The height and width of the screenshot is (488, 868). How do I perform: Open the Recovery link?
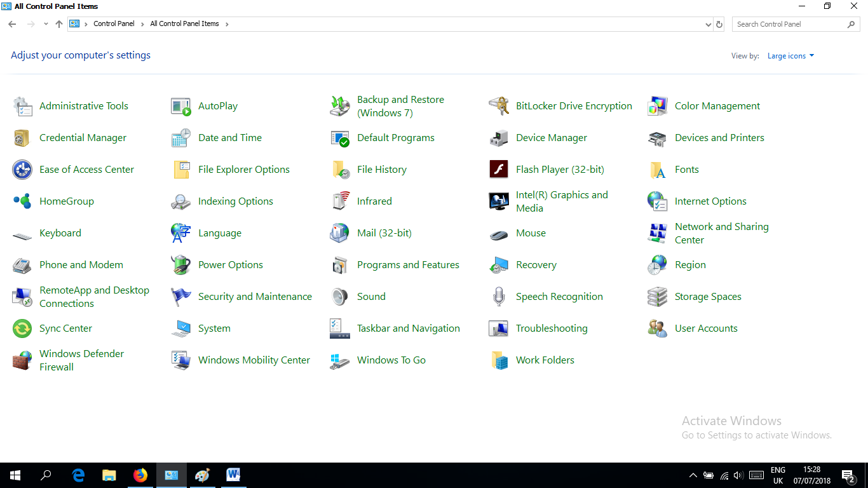pos(536,265)
